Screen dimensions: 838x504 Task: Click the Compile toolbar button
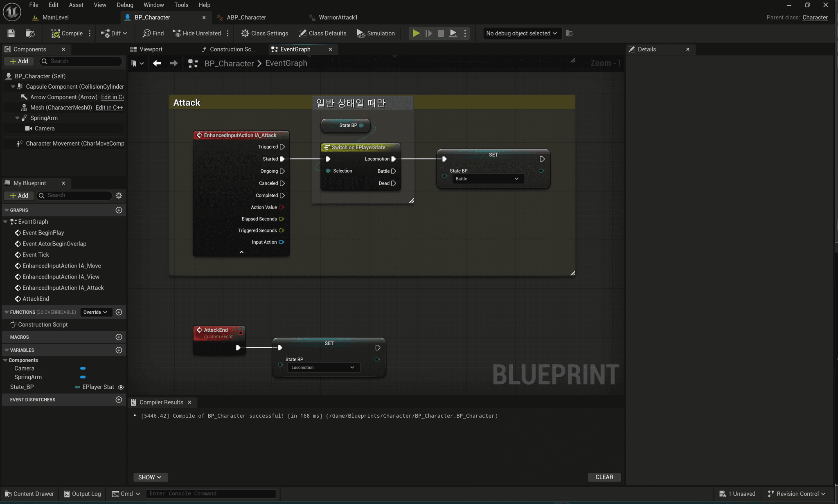(x=67, y=33)
